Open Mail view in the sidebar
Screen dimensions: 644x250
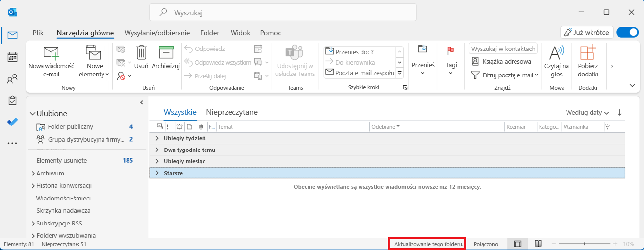(12, 35)
